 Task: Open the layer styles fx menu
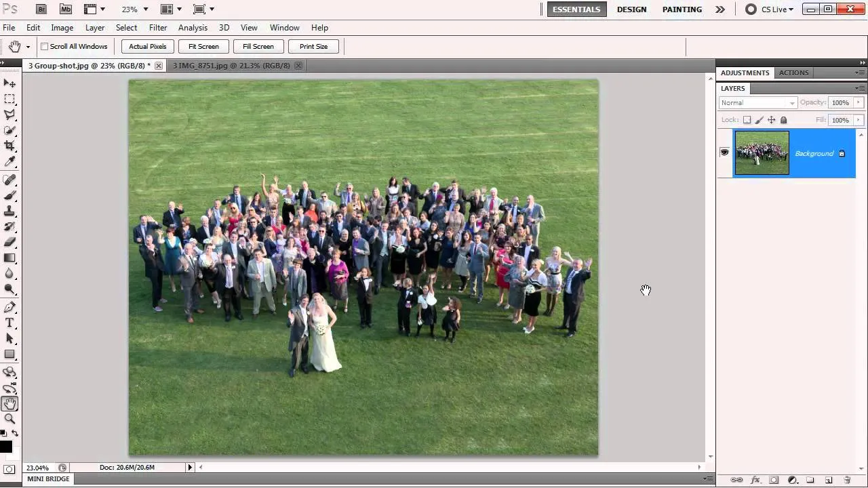pyautogui.click(x=755, y=479)
